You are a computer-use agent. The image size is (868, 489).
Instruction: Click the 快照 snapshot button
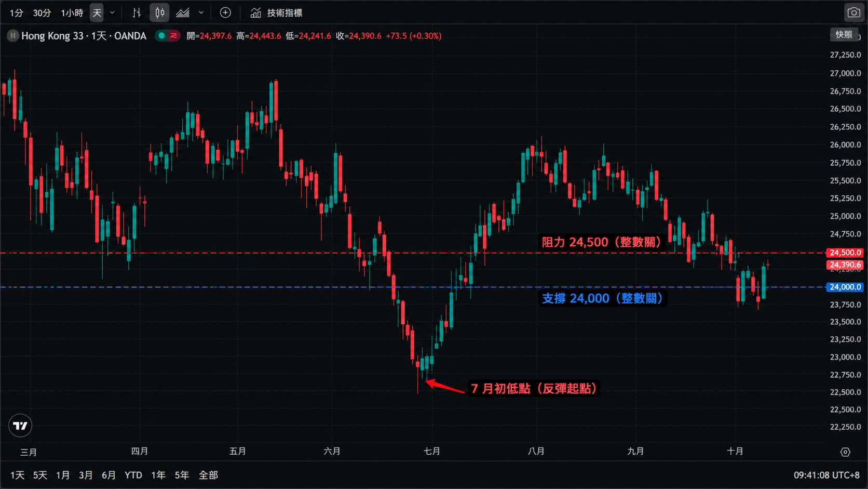(x=844, y=34)
